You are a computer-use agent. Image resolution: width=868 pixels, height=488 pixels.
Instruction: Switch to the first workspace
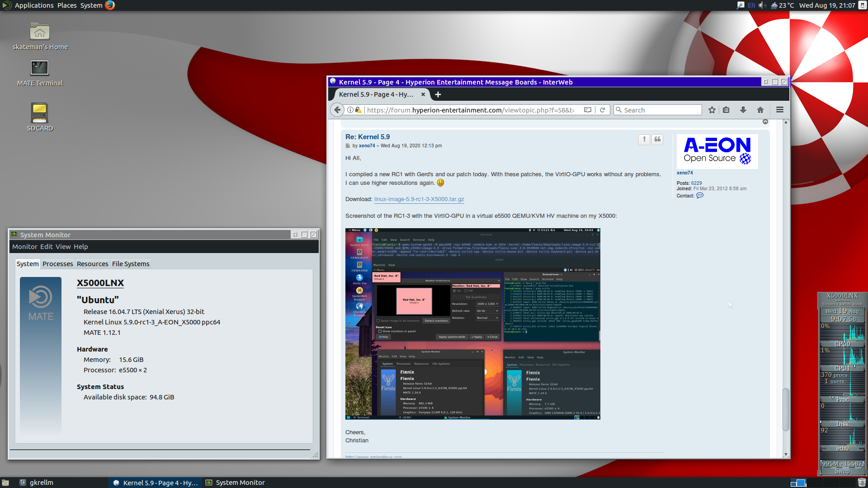pos(798,483)
